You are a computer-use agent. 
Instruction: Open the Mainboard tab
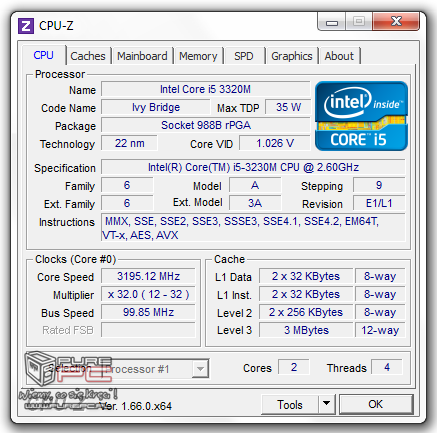click(x=142, y=56)
